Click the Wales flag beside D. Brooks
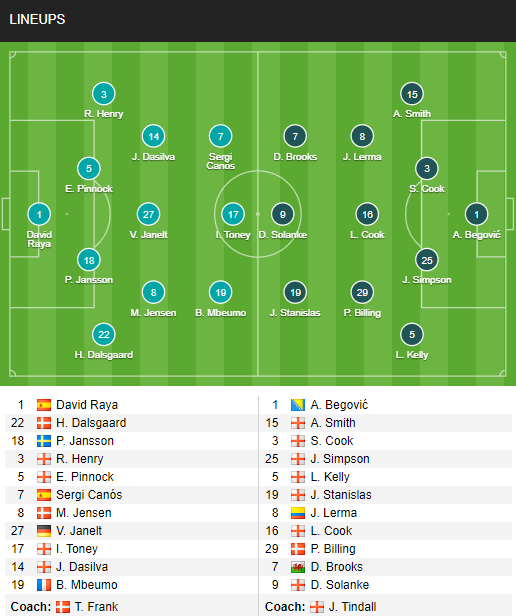The image size is (516, 616). click(x=297, y=567)
